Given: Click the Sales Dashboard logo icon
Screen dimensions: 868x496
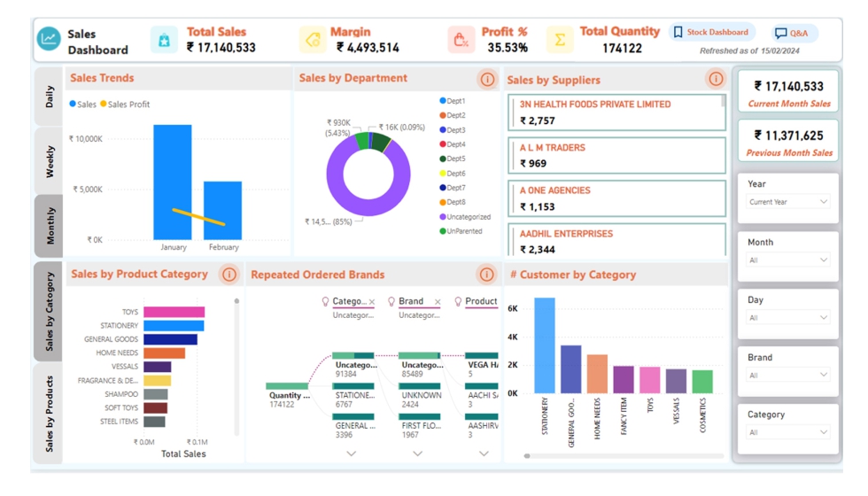Looking at the screenshot, I should click(49, 40).
